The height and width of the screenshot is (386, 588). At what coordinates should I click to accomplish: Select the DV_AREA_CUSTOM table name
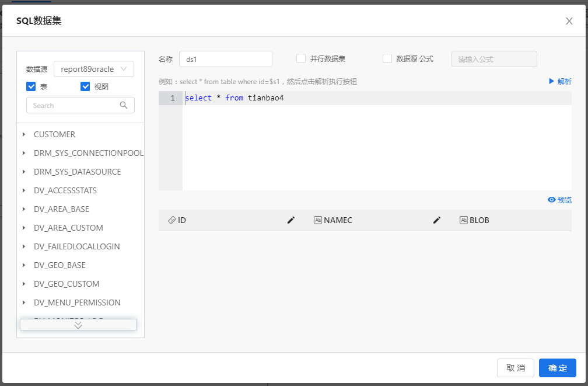[x=68, y=228]
